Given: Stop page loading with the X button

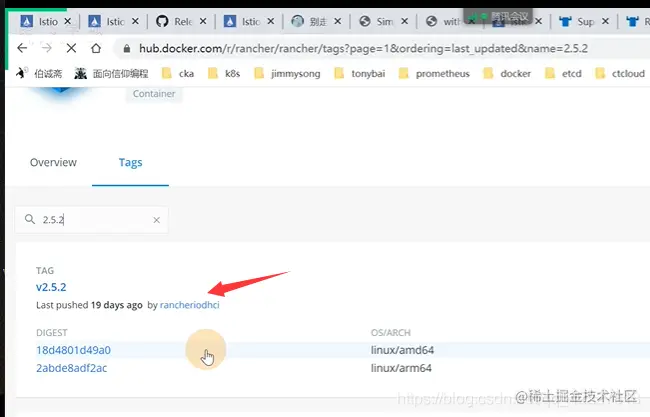Looking at the screenshot, I should (71, 48).
